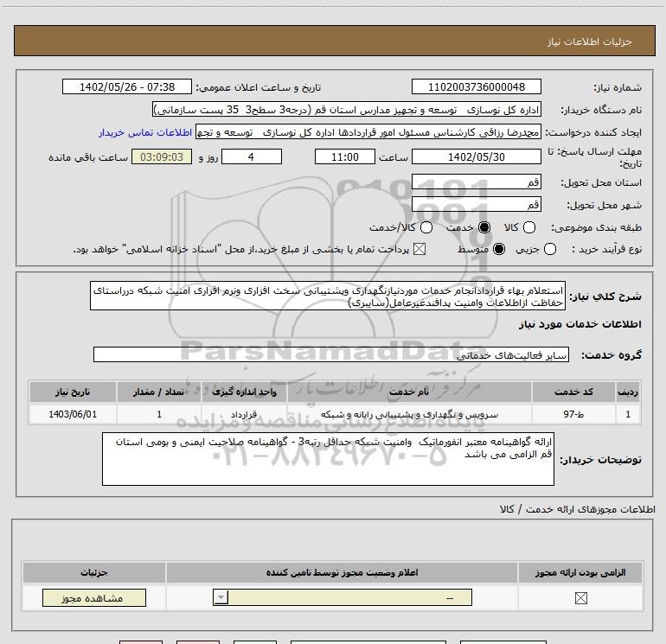This screenshot has width=666, height=644.
Task: Click the deadline date field 1402/05/30
Action: 476,156
